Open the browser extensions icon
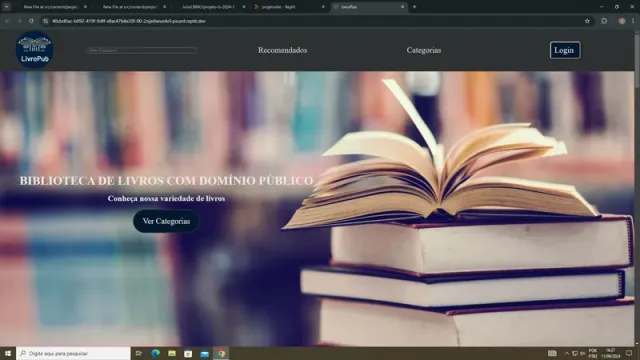 604,21
